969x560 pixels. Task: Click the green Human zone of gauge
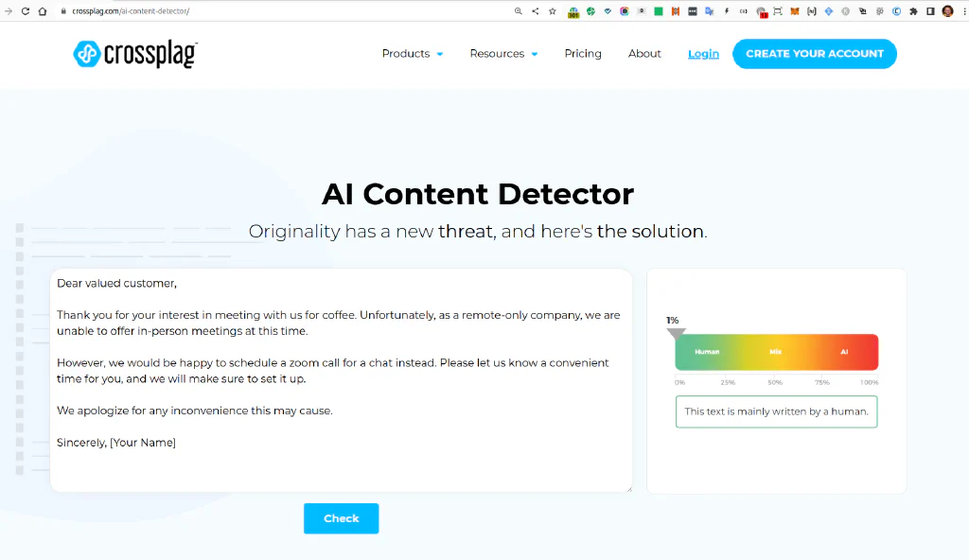click(707, 352)
